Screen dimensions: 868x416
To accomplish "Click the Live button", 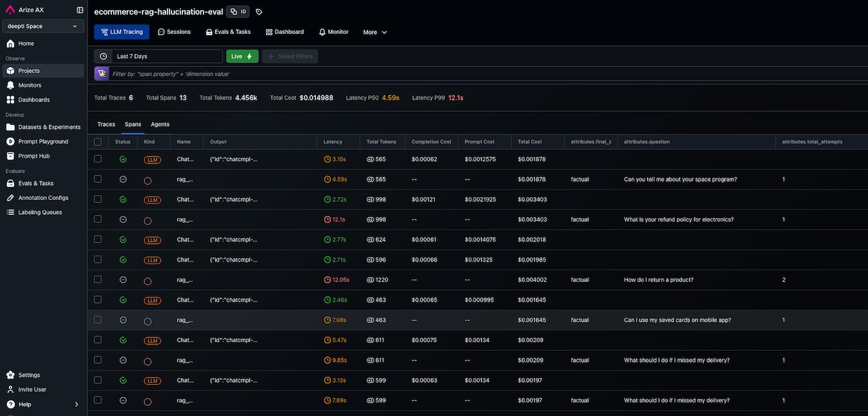I will click(x=242, y=56).
